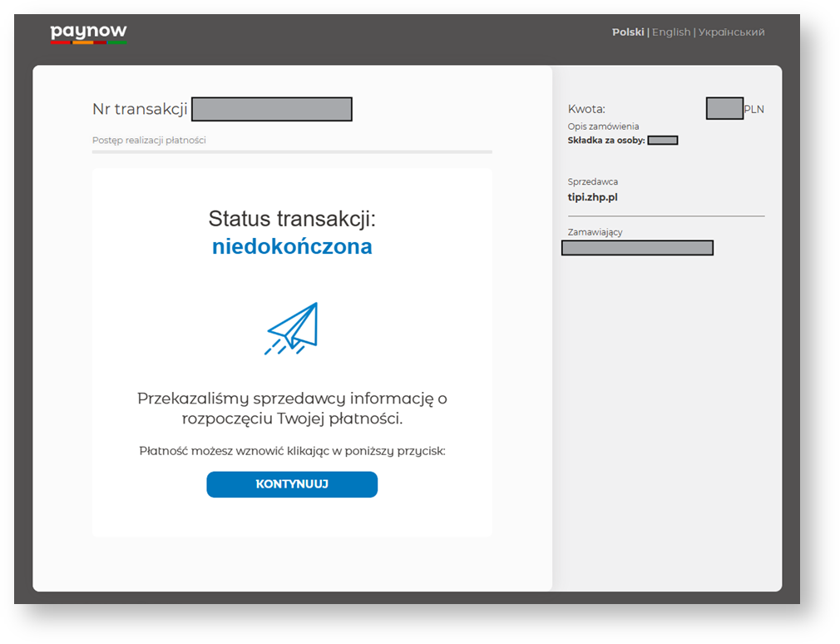Click the paper plane icon

[x=292, y=329]
